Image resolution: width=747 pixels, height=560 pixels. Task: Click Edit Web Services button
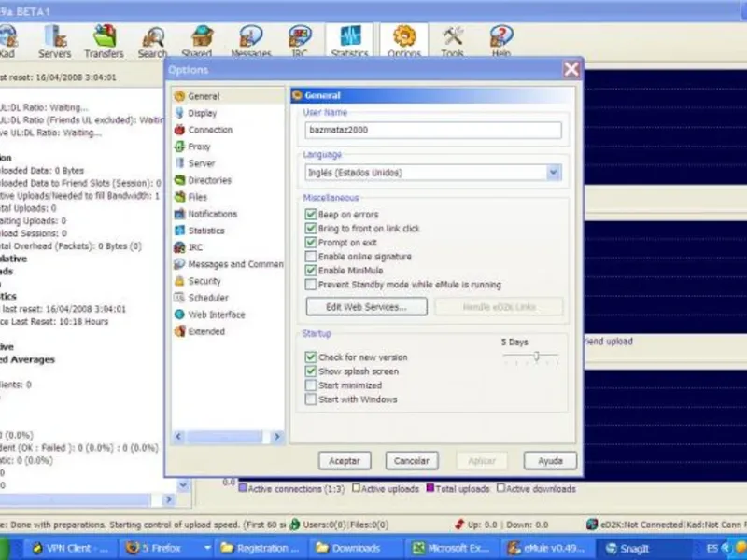click(x=366, y=307)
